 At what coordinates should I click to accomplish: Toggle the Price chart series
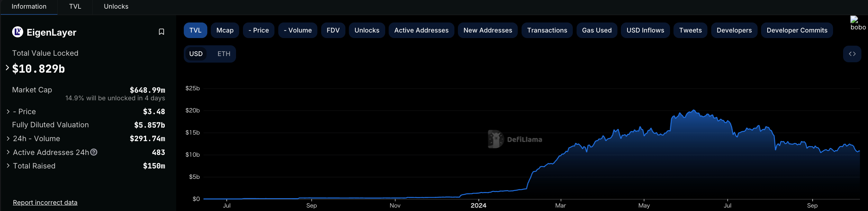coord(259,30)
